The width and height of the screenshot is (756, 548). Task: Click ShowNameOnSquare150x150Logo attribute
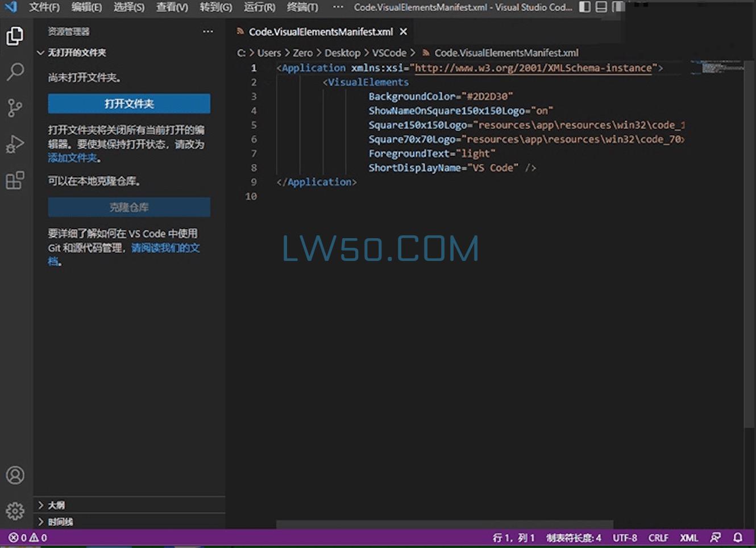click(x=446, y=111)
